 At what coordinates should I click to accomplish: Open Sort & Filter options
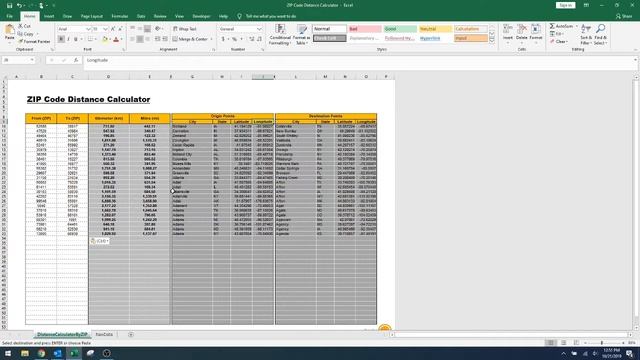tap(586, 34)
